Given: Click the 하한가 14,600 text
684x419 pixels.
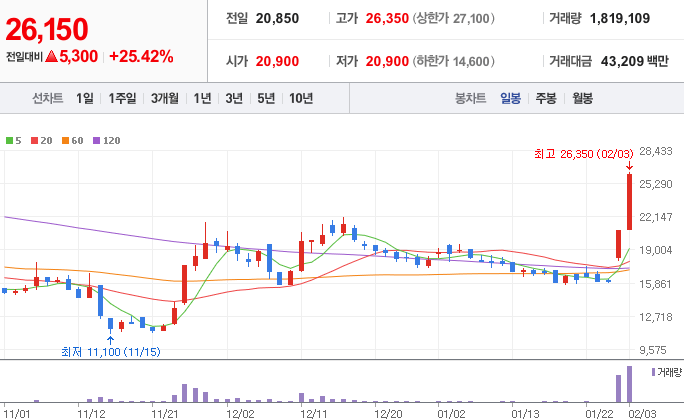Looking at the screenshot, I should (x=454, y=61).
